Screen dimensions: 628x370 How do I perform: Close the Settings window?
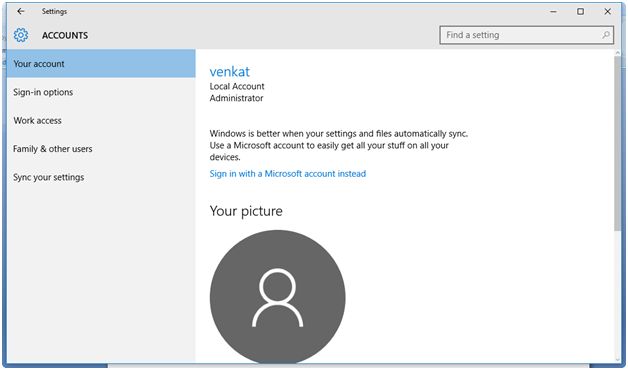click(608, 12)
